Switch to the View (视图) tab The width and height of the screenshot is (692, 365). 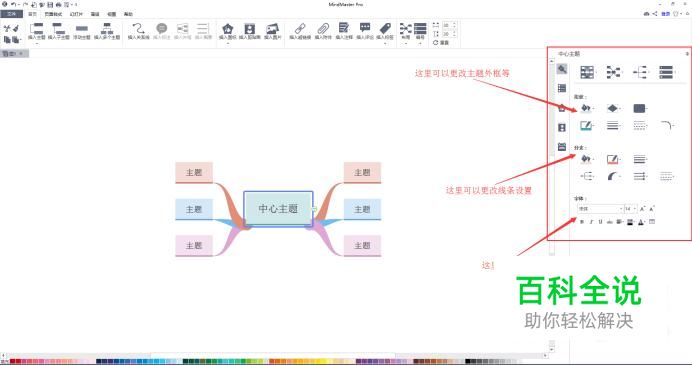112,14
